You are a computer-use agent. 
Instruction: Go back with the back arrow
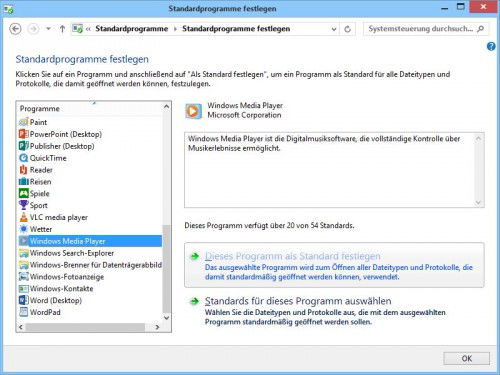(x=15, y=29)
